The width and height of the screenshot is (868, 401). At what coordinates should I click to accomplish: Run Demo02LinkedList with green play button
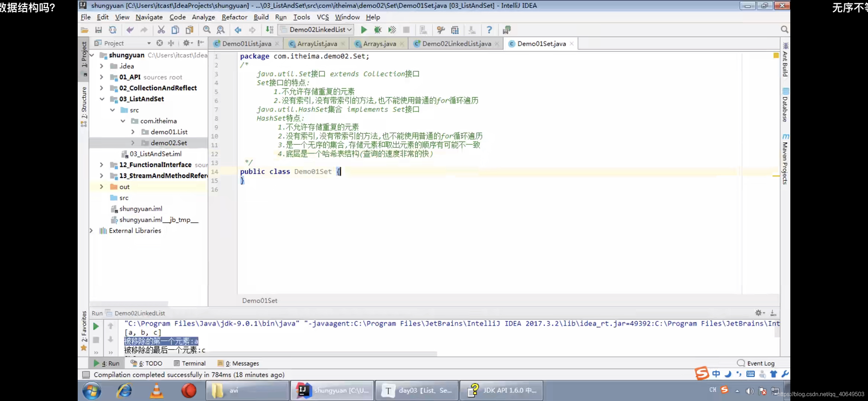(364, 30)
